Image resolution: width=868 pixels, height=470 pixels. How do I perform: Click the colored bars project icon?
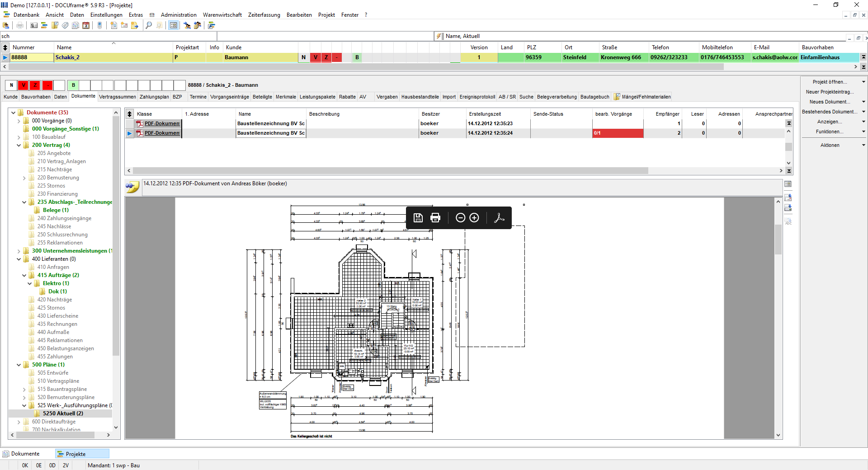click(x=44, y=25)
